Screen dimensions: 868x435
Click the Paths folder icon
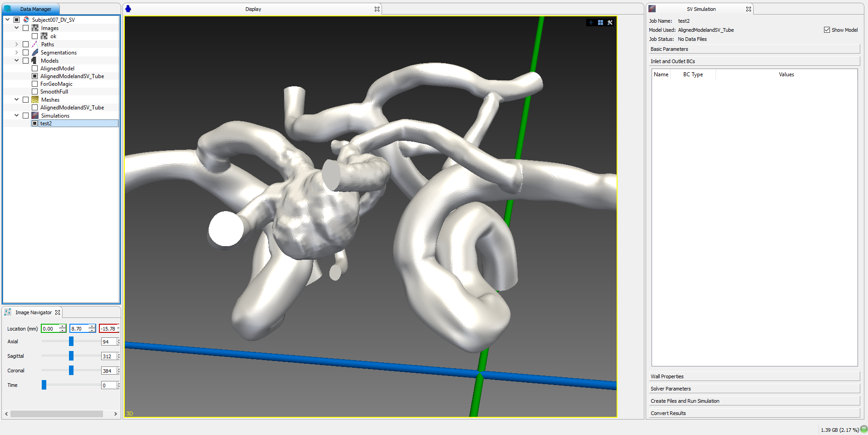[35, 44]
